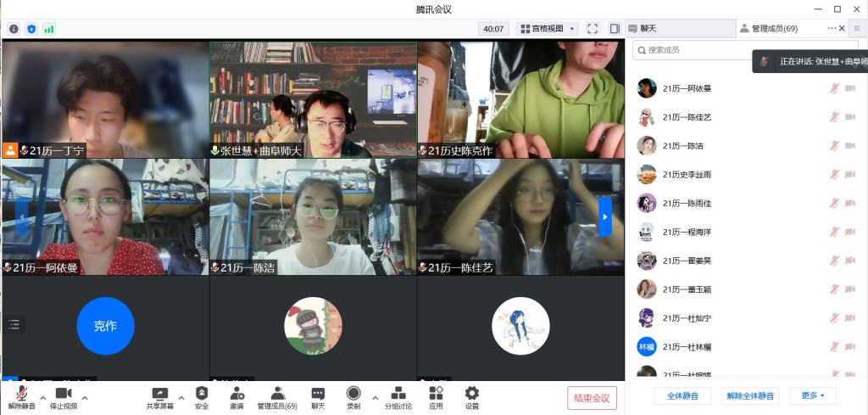The image size is (868, 415).
Task: Start recording with the 录制 button
Action: (x=353, y=395)
